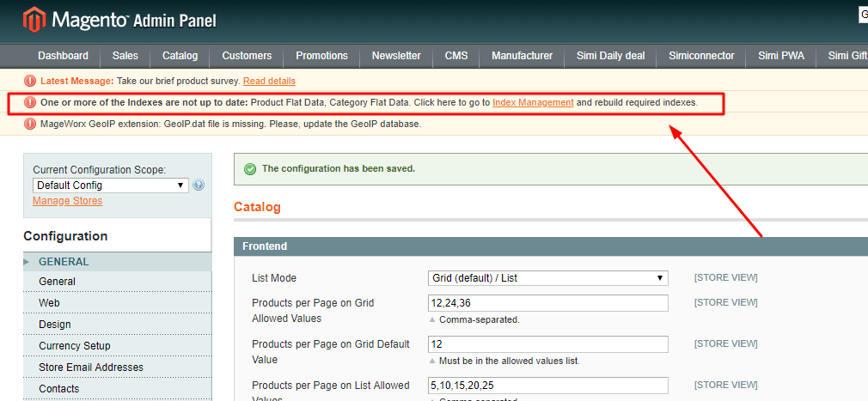Open the Manage Stores link
Screen dimensions: 868x401
68,201
